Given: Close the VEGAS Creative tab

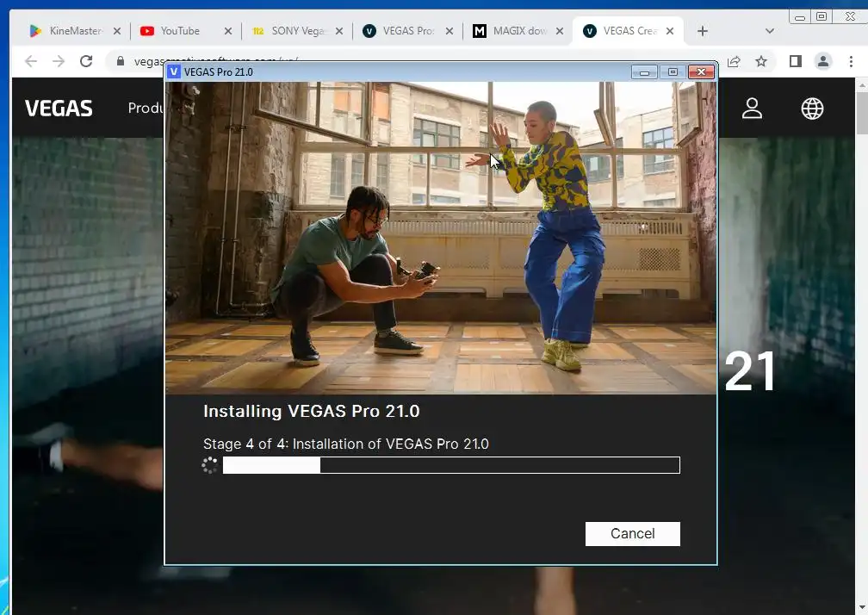Looking at the screenshot, I should 670,31.
